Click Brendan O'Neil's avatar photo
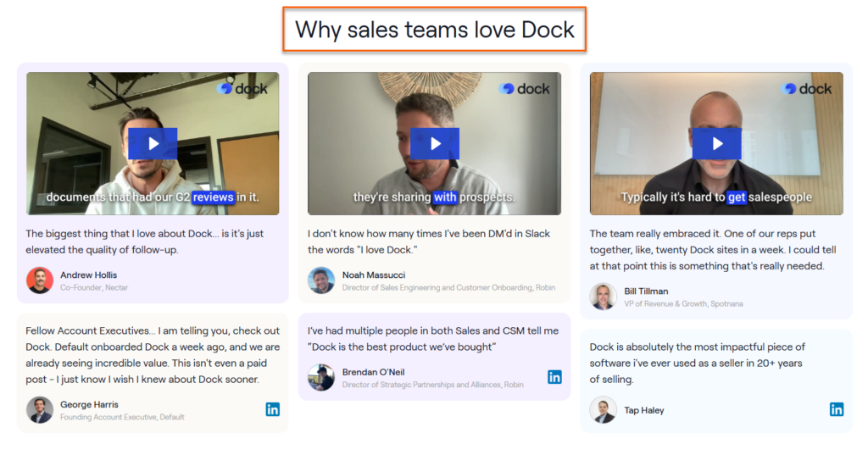 (321, 378)
